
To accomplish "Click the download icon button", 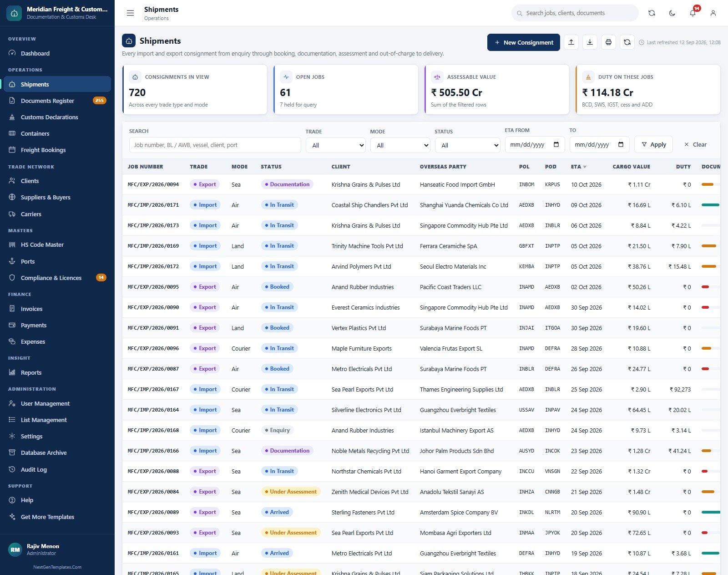I will [590, 42].
